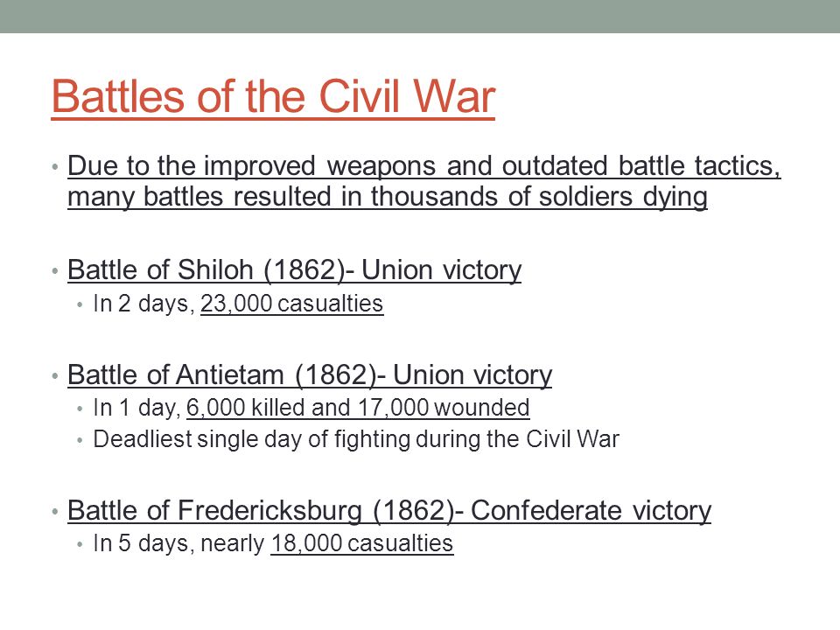Click the bullet before Battle of Antietam
The height and width of the screenshot is (630, 840).
pos(55,376)
